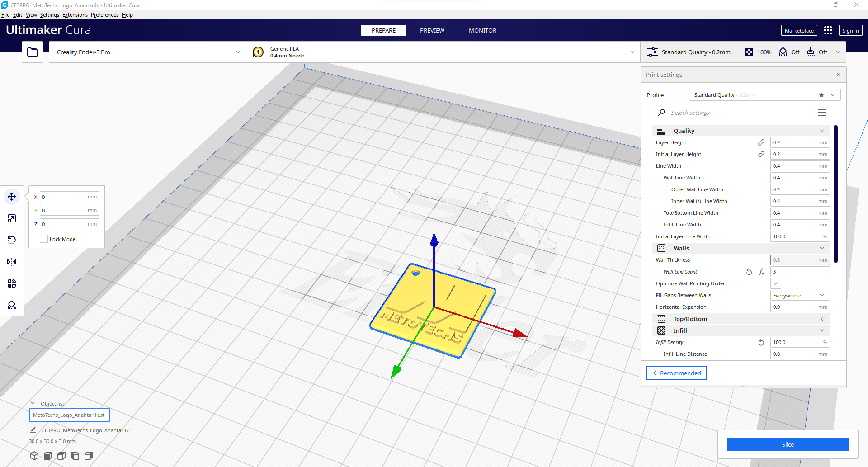Select the Move tool
The height and width of the screenshot is (467, 868).
(x=12, y=197)
